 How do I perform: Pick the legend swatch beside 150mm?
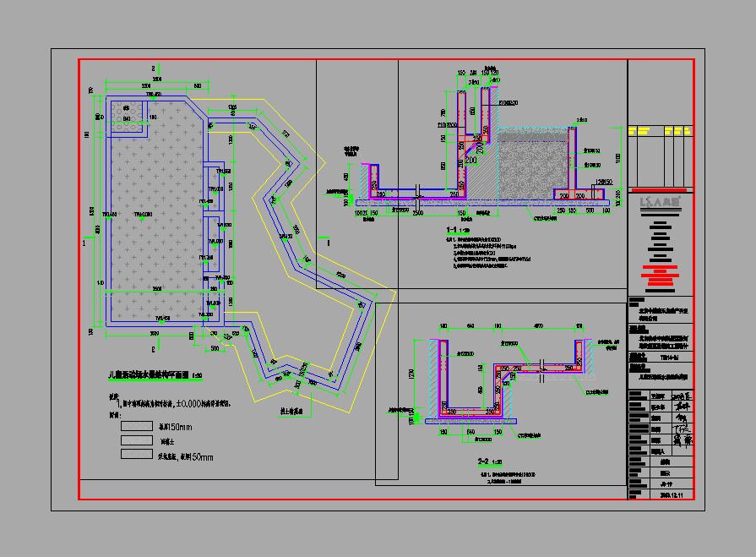tap(137, 426)
